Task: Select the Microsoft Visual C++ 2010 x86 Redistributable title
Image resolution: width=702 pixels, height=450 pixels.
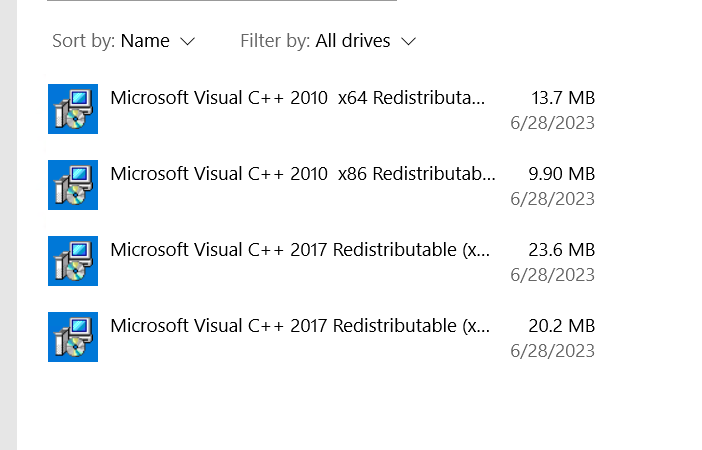Action: 303,174
